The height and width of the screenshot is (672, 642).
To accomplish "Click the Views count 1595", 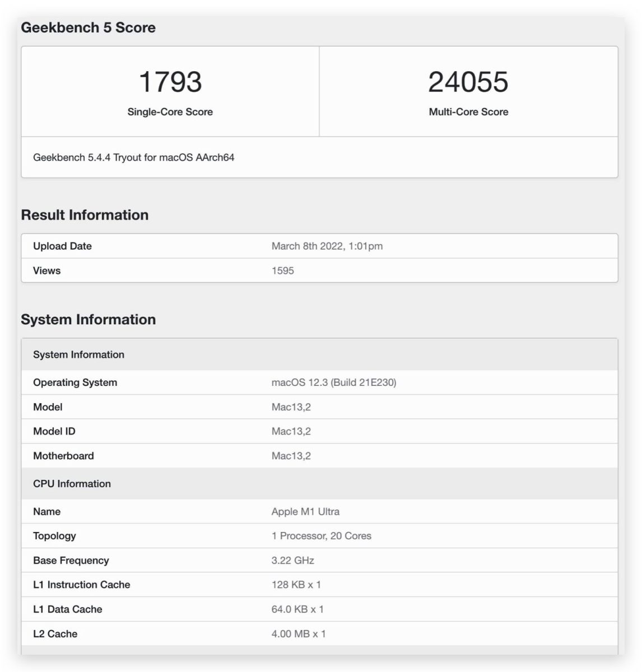I will pyautogui.click(x=282, y=271).
